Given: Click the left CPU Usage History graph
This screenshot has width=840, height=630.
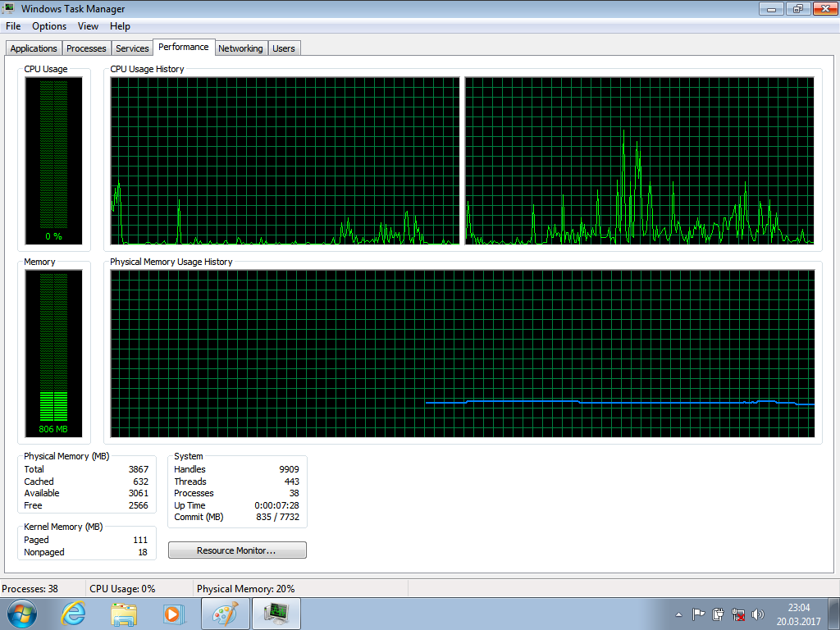Looking at the screenshot, I should (285, 161).
